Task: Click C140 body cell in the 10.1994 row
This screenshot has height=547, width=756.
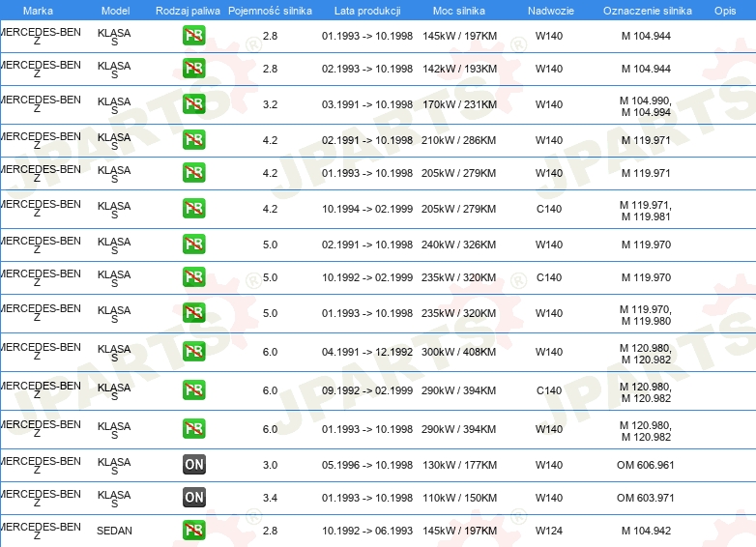Action: 549,209
